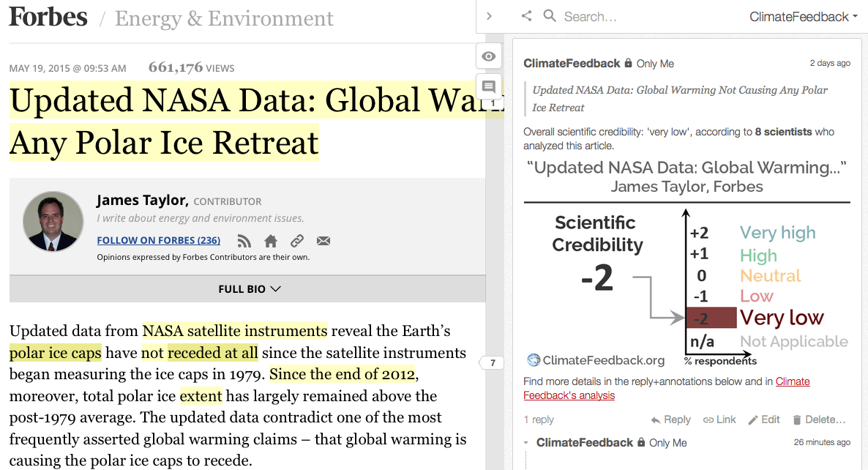
Task: Open the share icon in the sidebar toolbar
Action: point(526,16)
